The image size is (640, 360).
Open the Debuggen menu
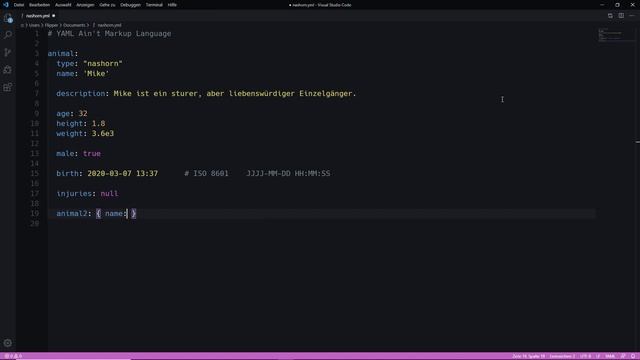tap(130, 5)
